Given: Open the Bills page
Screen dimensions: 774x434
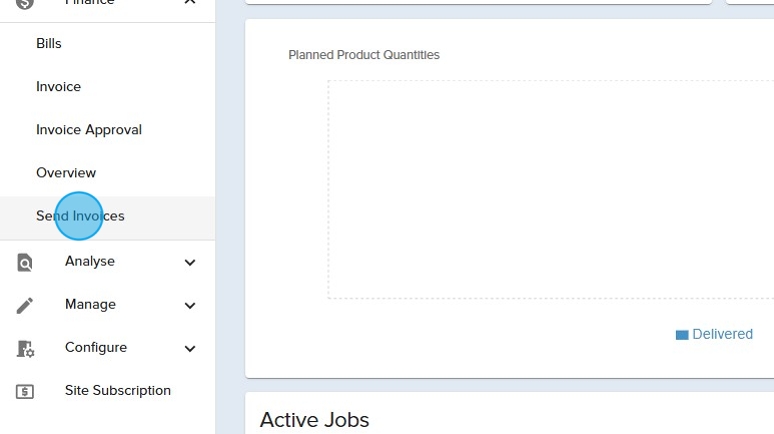Looking at the screenshot, I should pyautogui.click(x=49, y=44).
